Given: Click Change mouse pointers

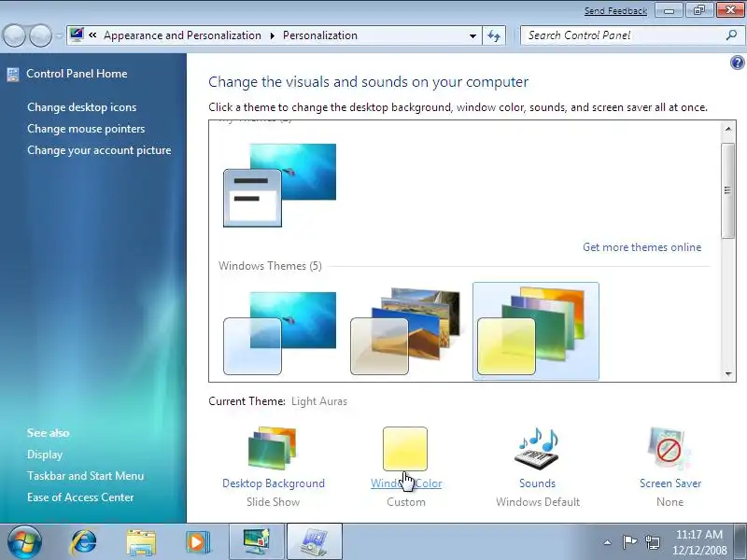Looking at the screenshot, I should (x=86, y=129).
